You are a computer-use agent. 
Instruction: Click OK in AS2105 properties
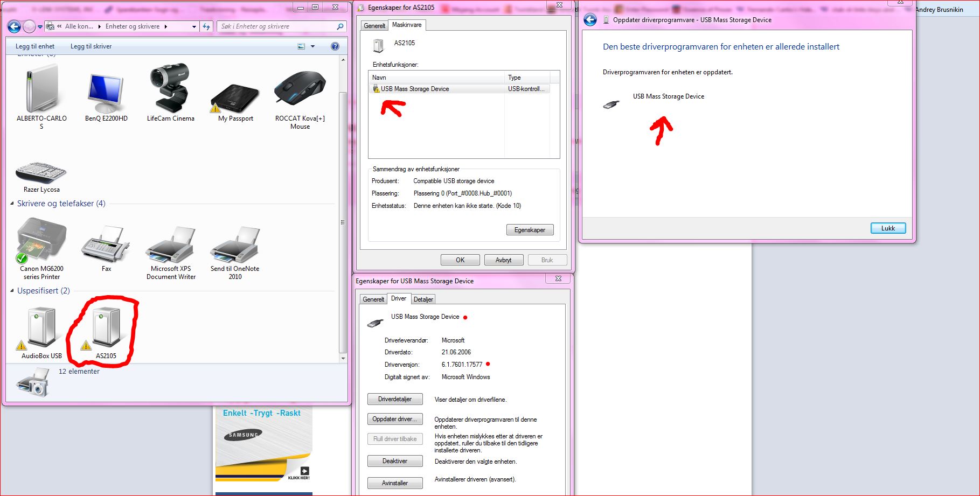coord(460,260)
